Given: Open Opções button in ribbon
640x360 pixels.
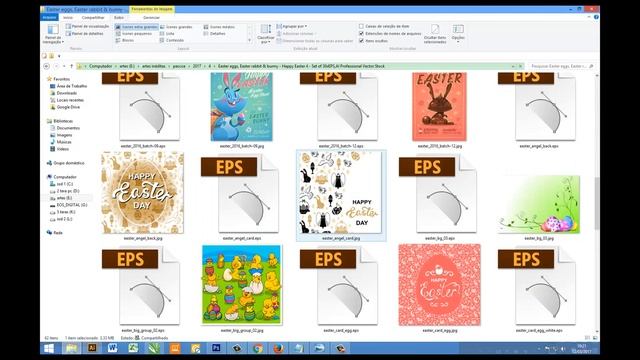Looking at the screenshot, I should [458, 33].
